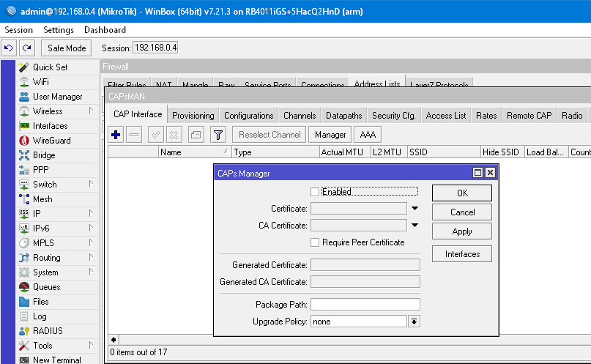Viewport: 591px width, 364px height.
Task: Switch to the Datapaths tab
Action: pos(343,115)
